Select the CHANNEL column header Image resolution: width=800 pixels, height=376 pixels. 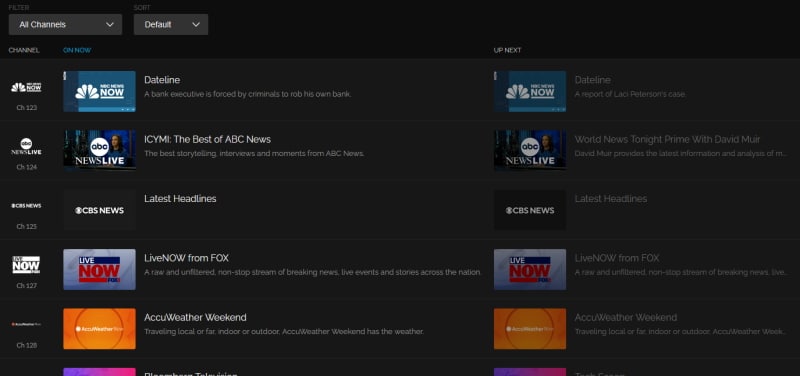click(x=24, y=50)
